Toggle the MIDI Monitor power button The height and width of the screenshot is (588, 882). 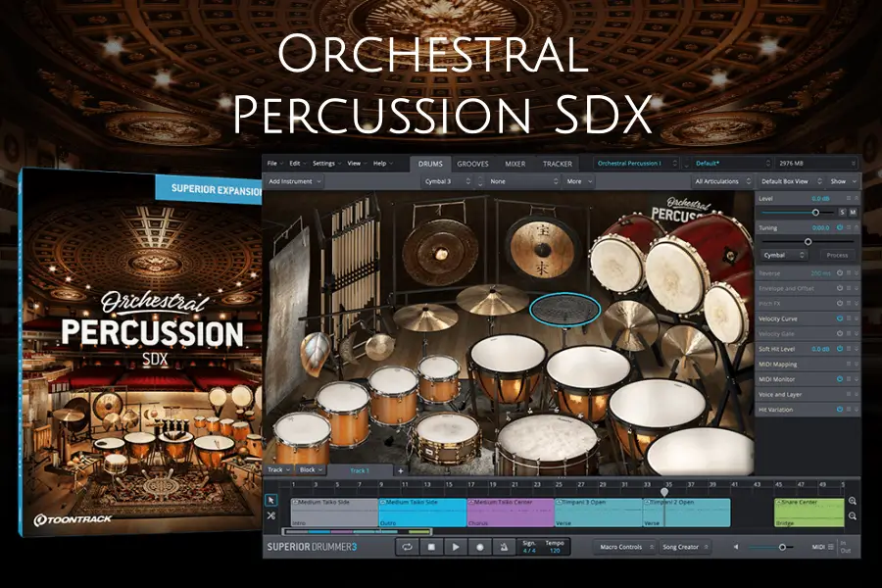click(839, 379)
